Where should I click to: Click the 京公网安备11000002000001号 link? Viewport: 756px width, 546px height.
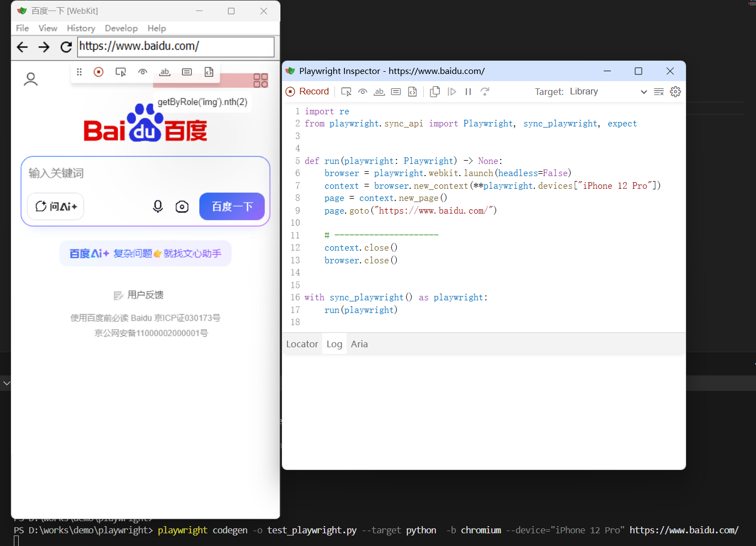pyautogui.click(x=151, y=333)
